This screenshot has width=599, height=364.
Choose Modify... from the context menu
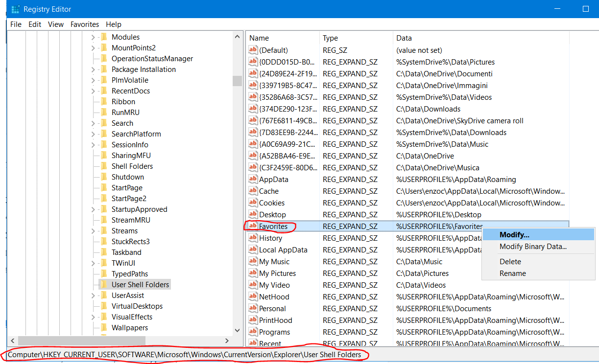click(x=514, y=235)
